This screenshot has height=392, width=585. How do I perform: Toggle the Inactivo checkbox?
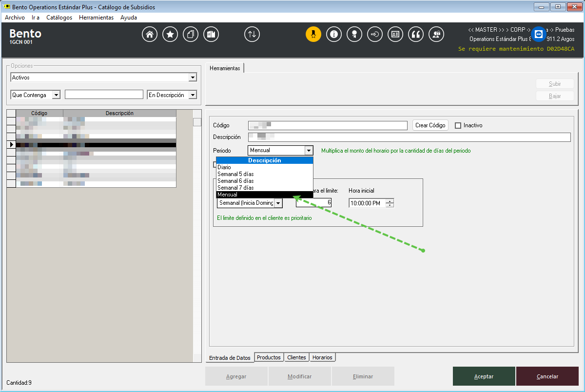click(x=458, y=125)
